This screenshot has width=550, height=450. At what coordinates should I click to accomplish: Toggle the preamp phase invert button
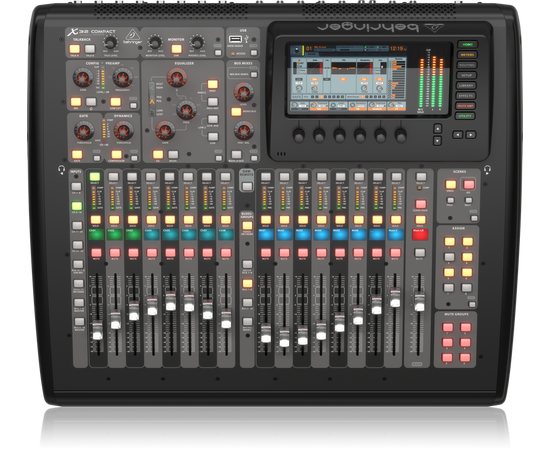point(91,102)
